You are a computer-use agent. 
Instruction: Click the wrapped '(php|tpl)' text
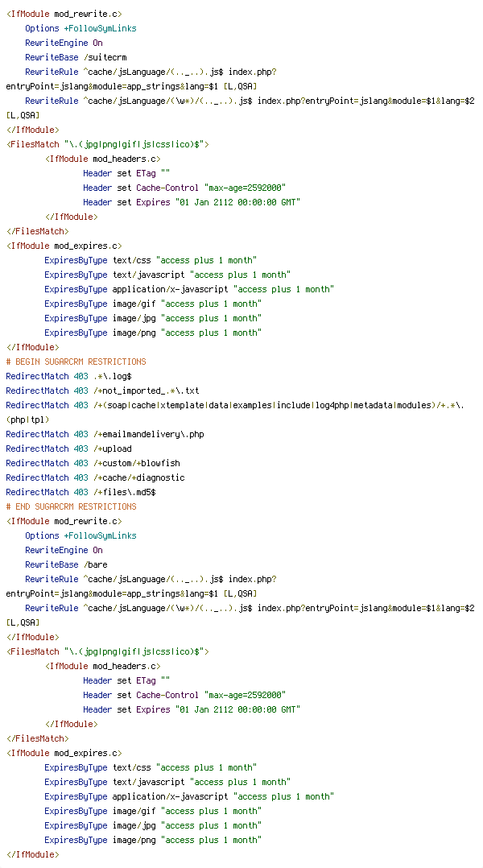[27, 420]
